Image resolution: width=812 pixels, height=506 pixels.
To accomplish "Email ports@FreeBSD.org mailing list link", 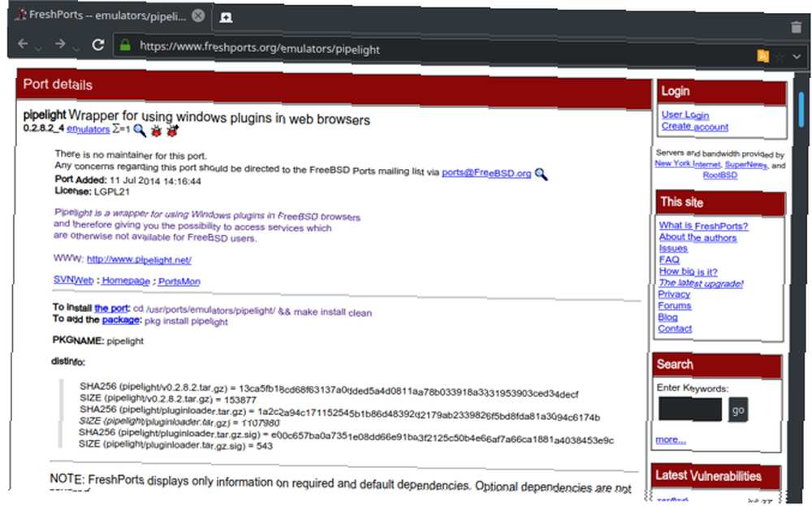I will click(486, 173).
